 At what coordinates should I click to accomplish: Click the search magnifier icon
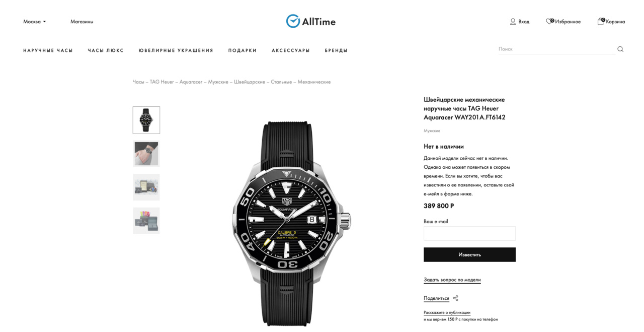[620, 49]
